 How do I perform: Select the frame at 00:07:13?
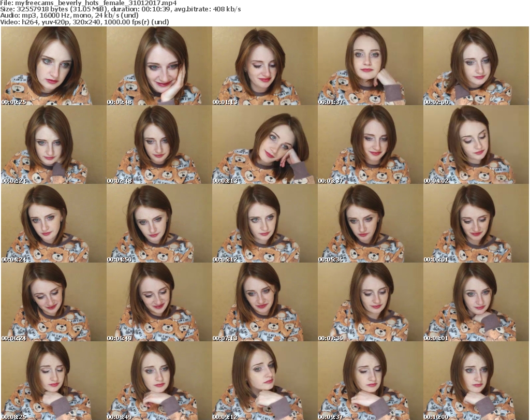[264, 302]
